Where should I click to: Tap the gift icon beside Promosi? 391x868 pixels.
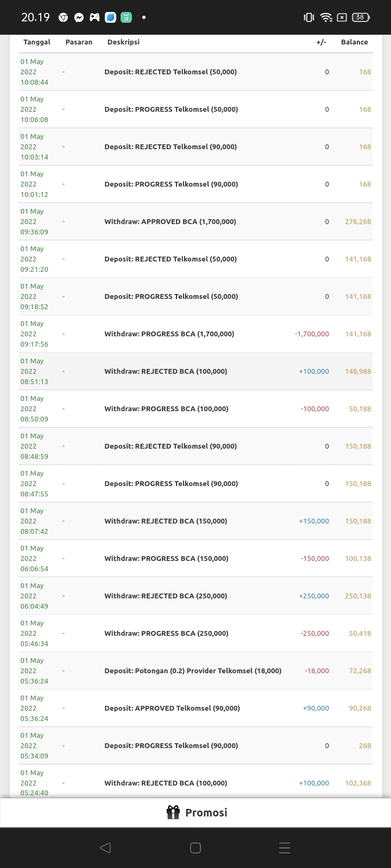pos(173,812)
